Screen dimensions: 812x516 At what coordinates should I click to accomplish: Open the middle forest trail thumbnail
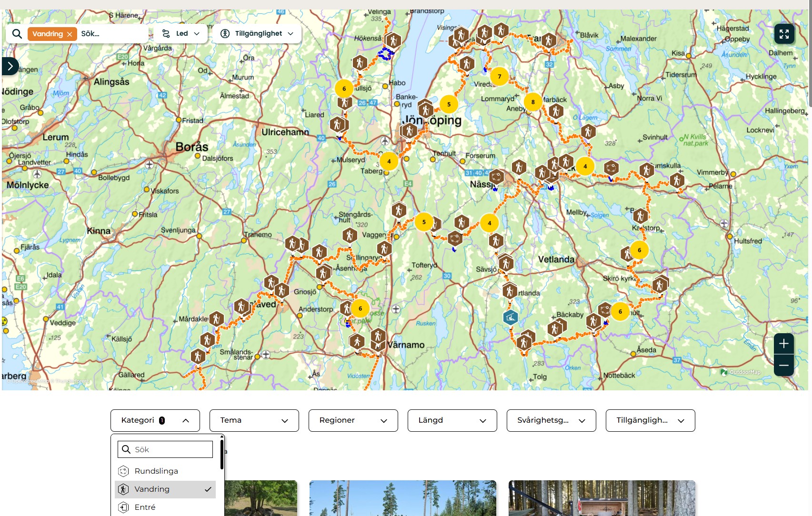[402, 498]
